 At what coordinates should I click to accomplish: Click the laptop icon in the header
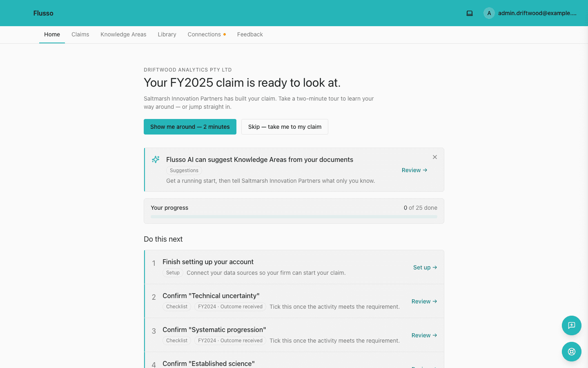tap(470, 13)
